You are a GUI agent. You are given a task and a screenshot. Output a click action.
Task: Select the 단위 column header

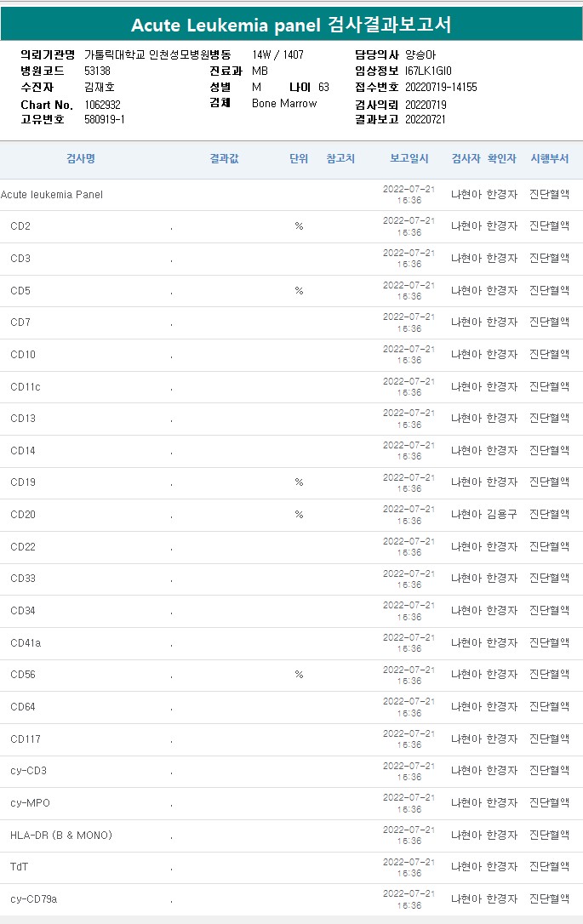point(299,159)
